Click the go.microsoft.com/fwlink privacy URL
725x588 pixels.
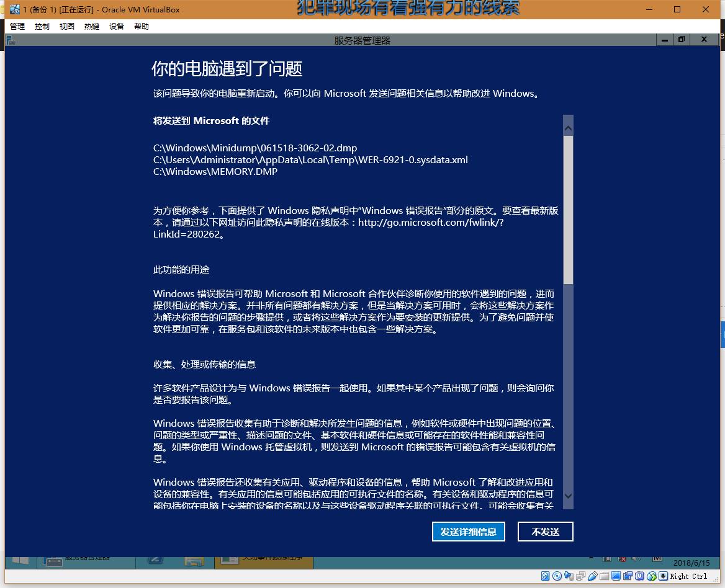[431, 223]
